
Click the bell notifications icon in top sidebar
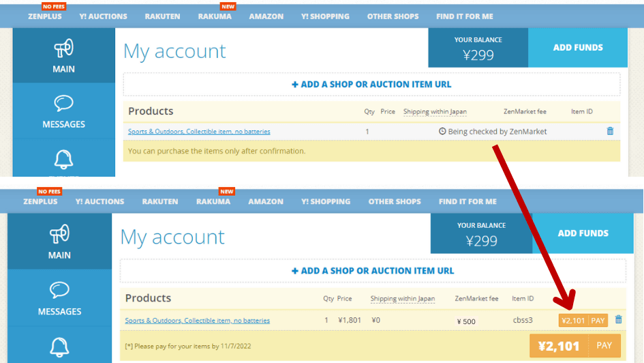click(63, 160)
